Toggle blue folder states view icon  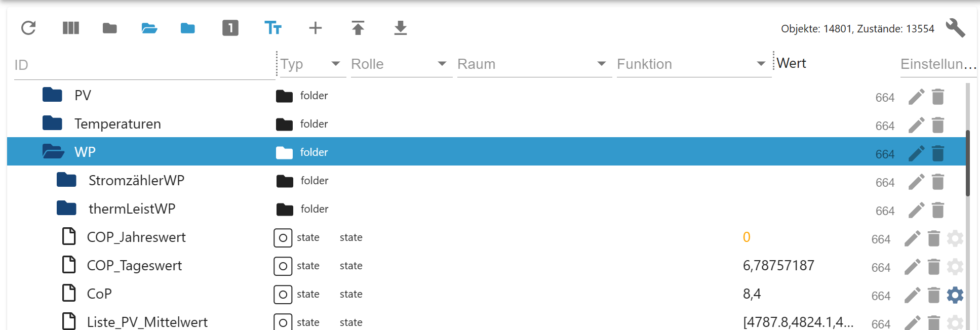coord(188,28)
